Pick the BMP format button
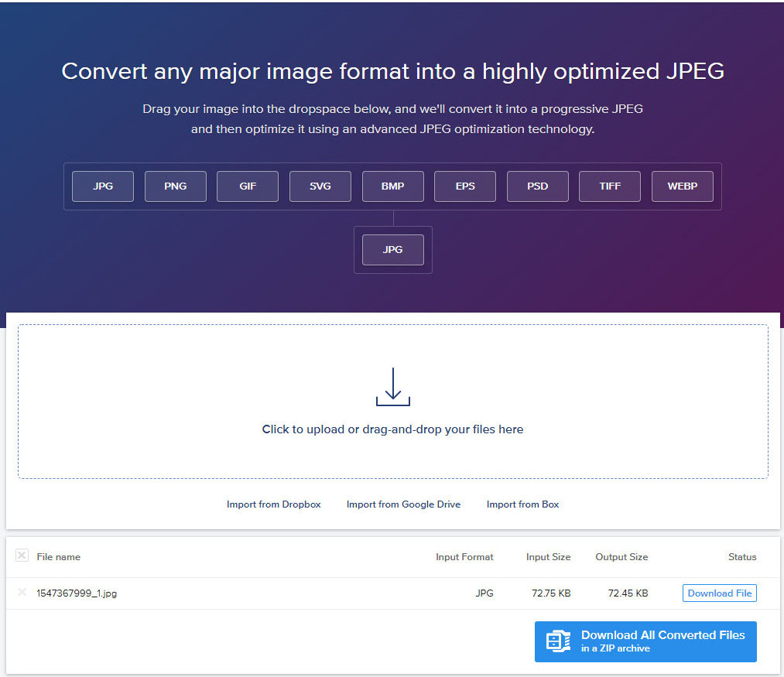The height and width of the screenshot is (677, 784). 392,186
